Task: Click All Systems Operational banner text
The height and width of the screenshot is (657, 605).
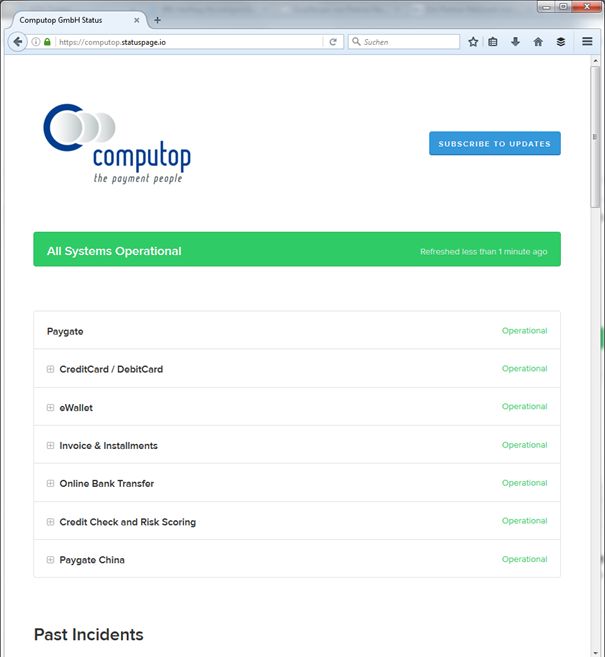Action: [114, 251]
